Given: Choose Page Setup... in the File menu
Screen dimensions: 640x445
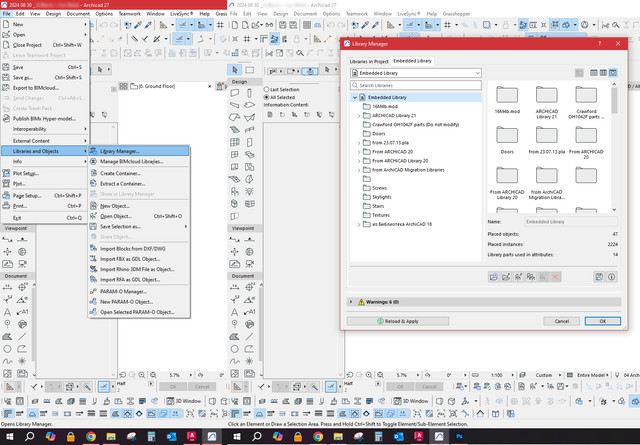Looking at the screenshot, I should point(45,196).
